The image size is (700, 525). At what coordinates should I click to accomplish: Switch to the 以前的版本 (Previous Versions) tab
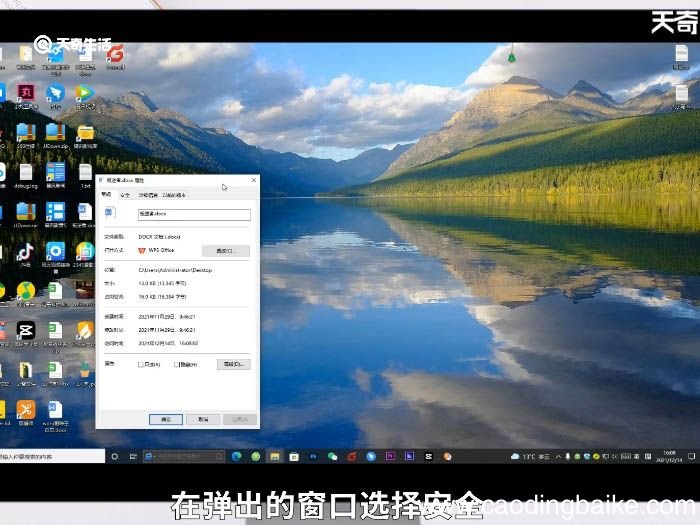(x=174, y=195)
